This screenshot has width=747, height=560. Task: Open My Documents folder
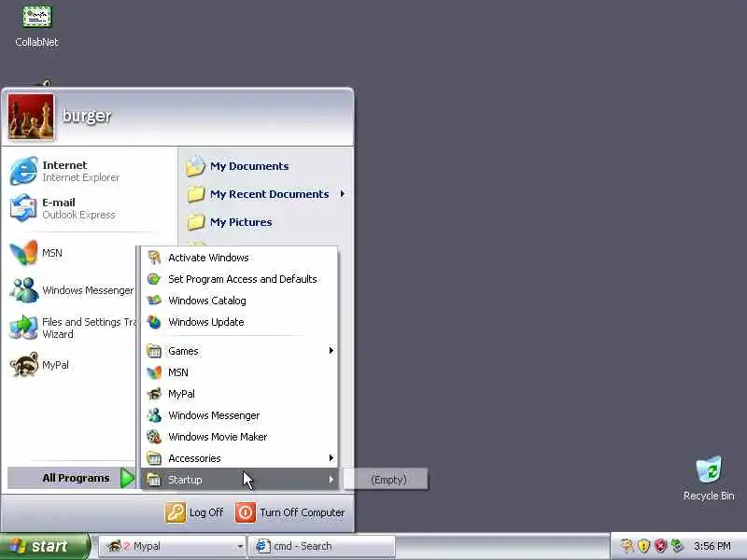(238, 166)
